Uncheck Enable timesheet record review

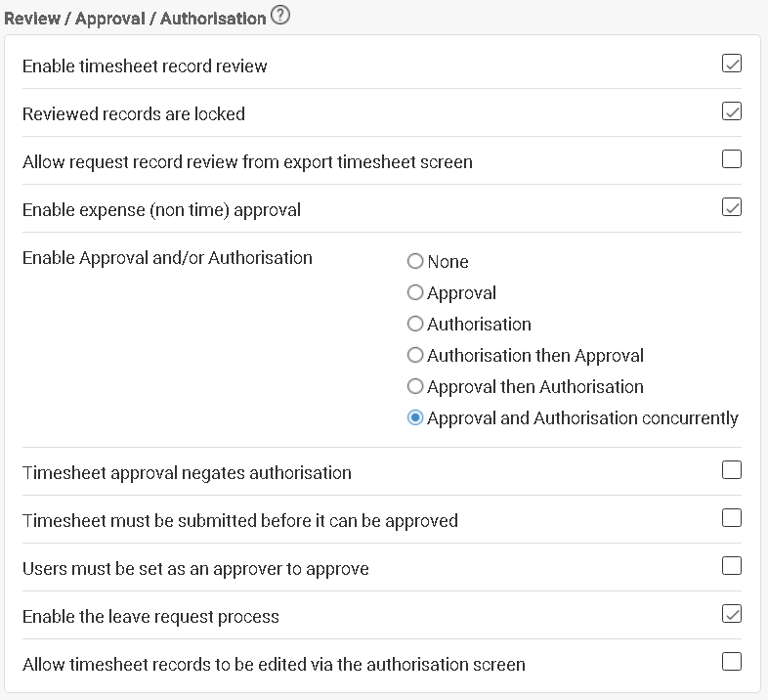pyautogui.click(x=731, y=64)
